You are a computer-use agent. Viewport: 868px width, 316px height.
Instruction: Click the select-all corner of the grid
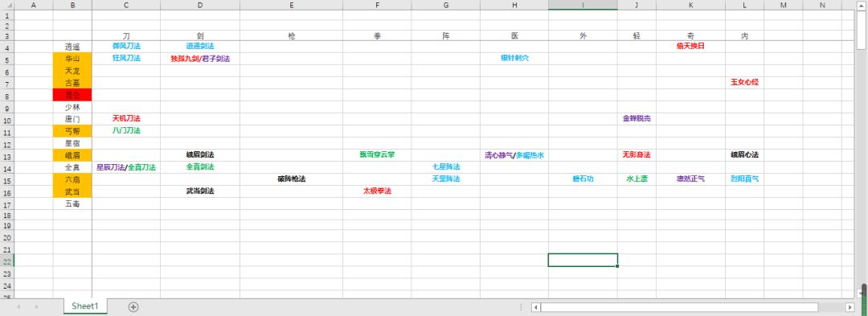click(x=6, y=5)
